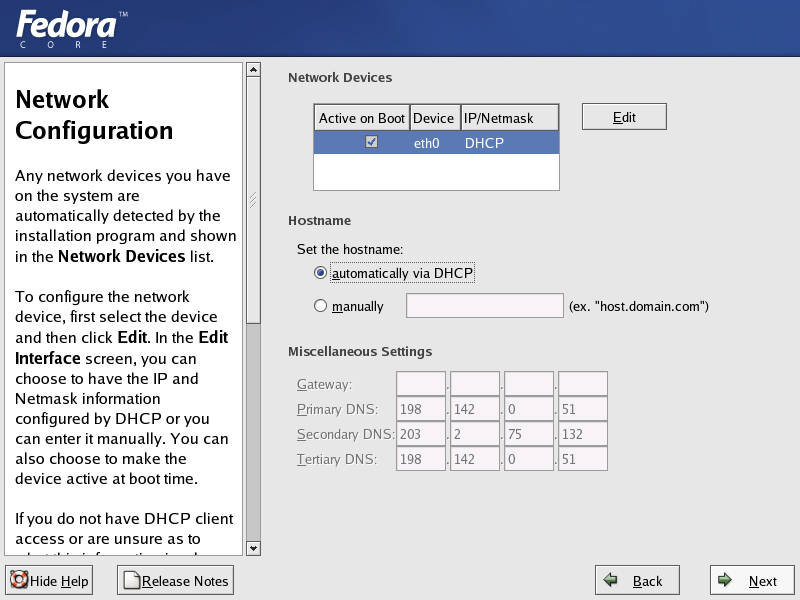Viewport: 800px width, 600px height.
Task: Click the Hide Help button label
Action: click(59, 581)
